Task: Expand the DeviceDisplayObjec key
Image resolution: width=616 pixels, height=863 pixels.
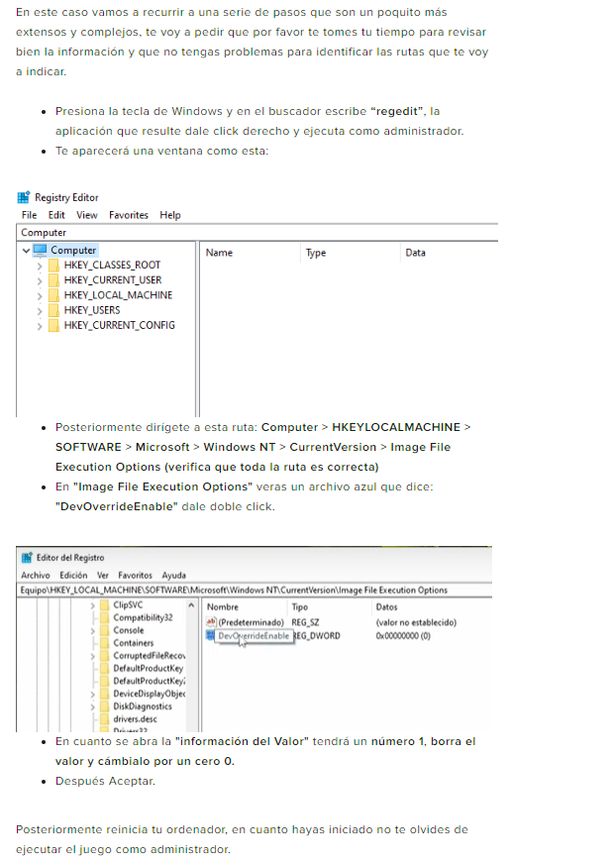Action: click(x=92, y=694)
